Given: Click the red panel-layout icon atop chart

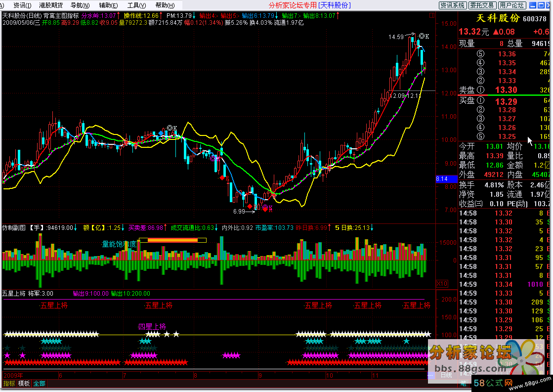Looking at the screenshot, I should [x=432, y=15].
